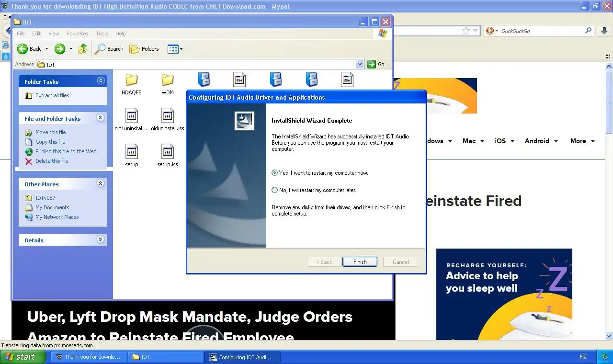Click the InstallShield logo image in wizard
This screenshot has width=613, height=364.
click(x=244, y=121)
